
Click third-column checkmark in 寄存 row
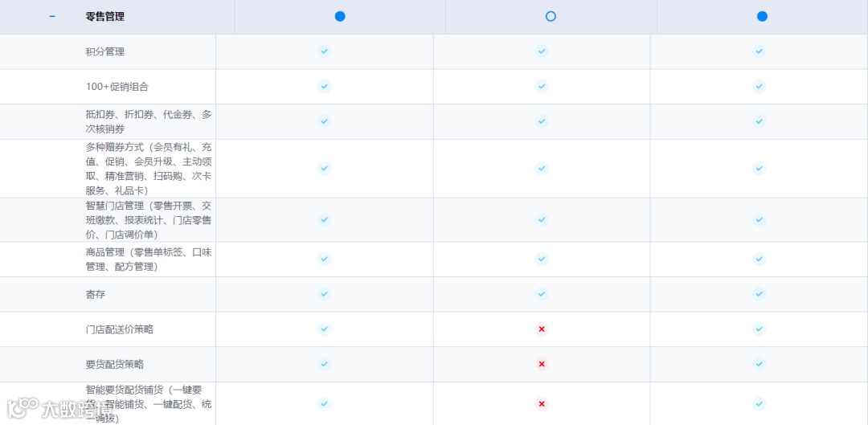pyautogui.click(x=759, y=294)
